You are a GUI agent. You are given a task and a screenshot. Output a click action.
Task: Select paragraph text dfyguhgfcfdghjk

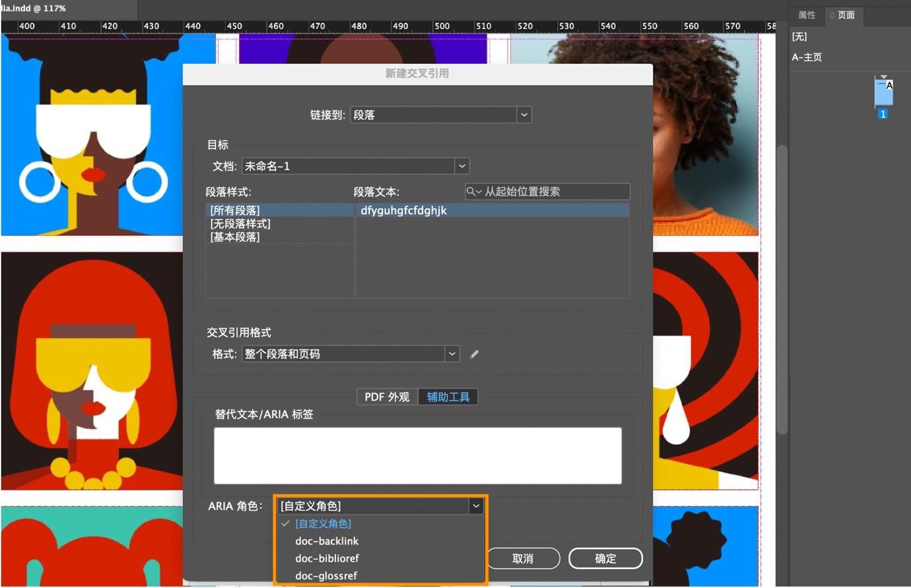click(x=492, y=211)
